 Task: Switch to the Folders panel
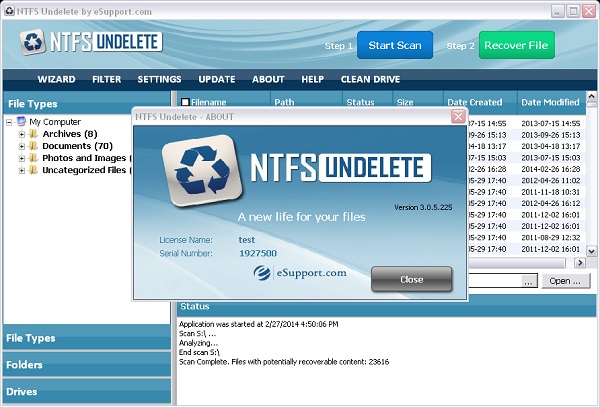(x=87, y=364)
